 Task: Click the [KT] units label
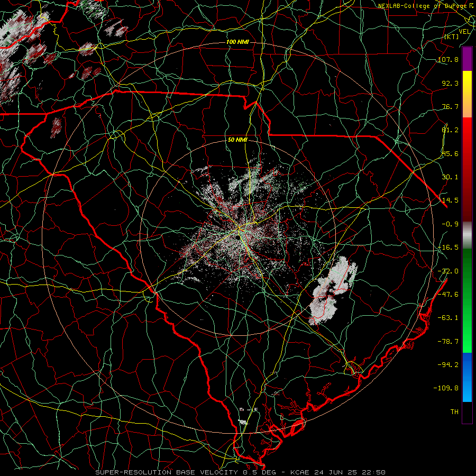452,36
